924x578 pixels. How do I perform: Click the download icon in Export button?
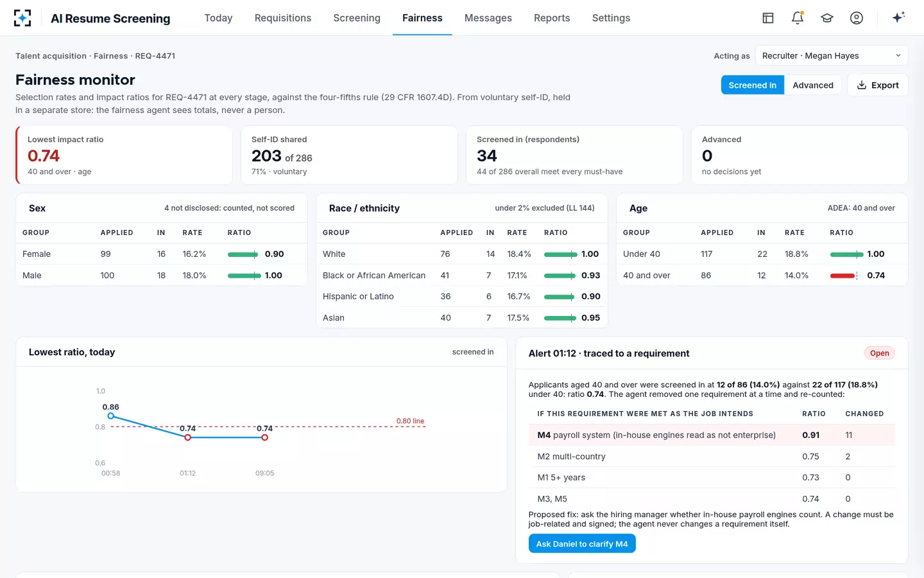tap(862, 85)
